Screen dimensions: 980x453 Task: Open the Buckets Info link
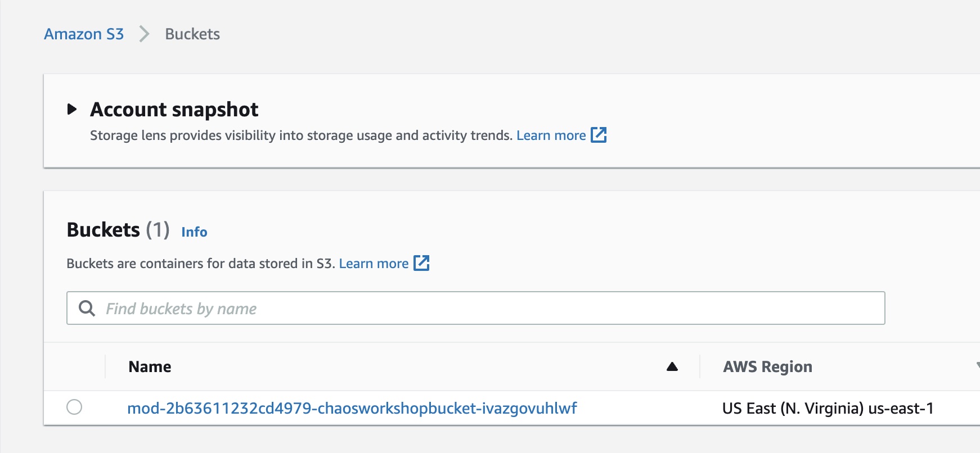194,232
